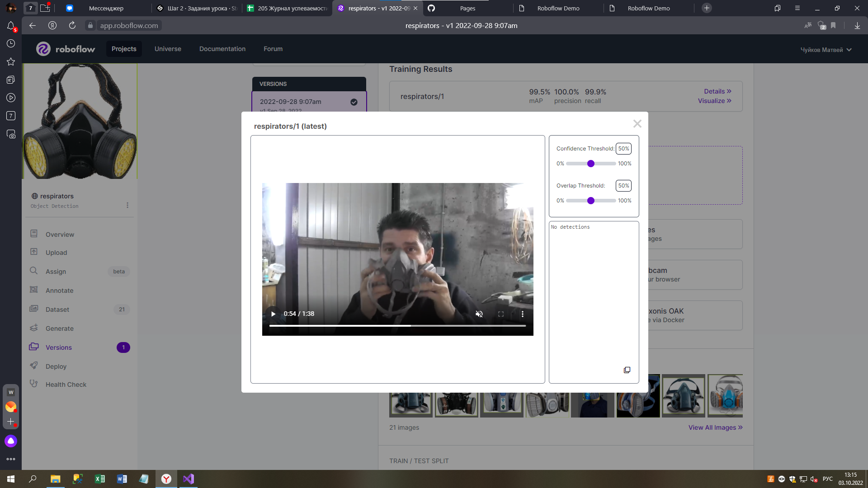The height and width of the screenshot is (488, 868).
Task: Click View All Images link
Action: tap(715, 427)
